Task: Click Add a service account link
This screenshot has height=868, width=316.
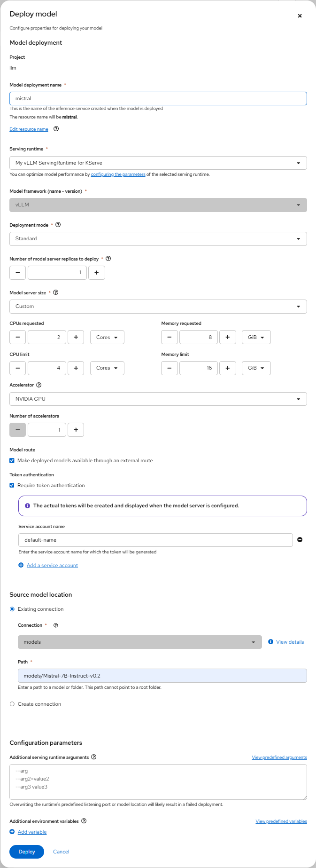Action: tap(52, 565)
